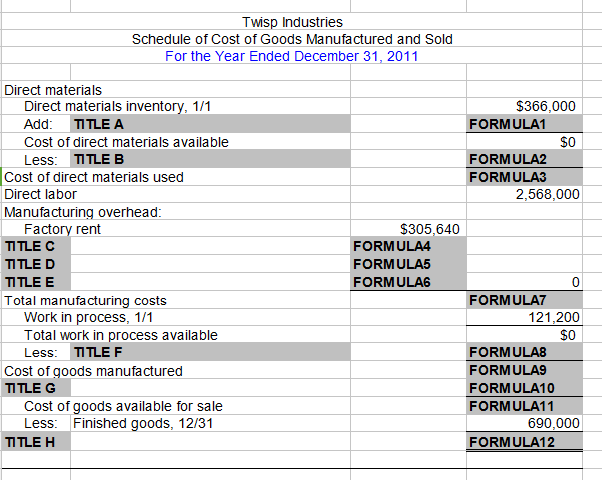Click the FORMULA2 cell

coord(524,159)
